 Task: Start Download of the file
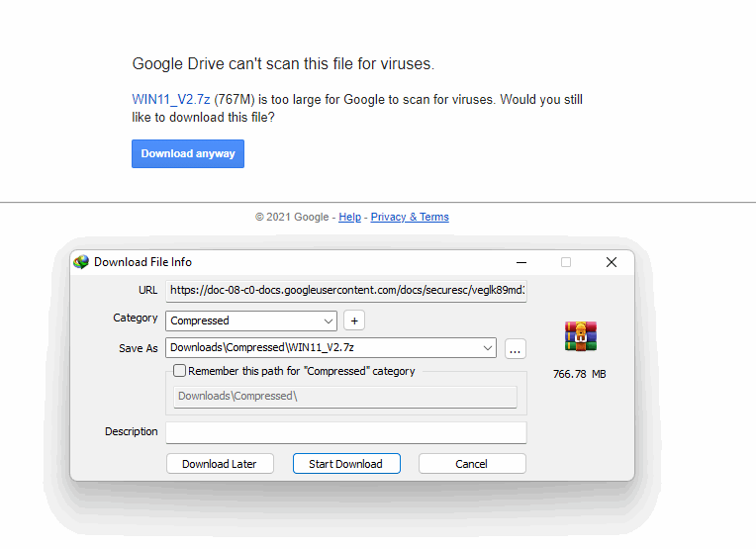pos(346,464)
